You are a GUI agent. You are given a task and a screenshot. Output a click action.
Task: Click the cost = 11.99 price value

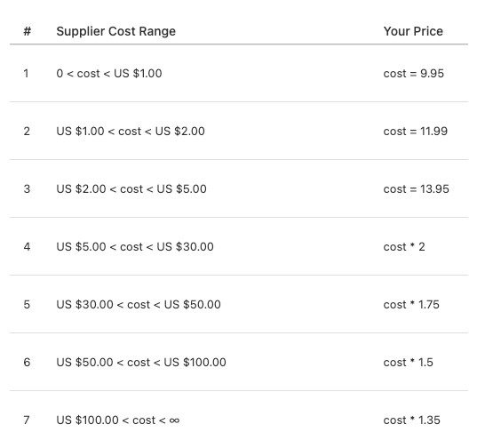(415, 132)
